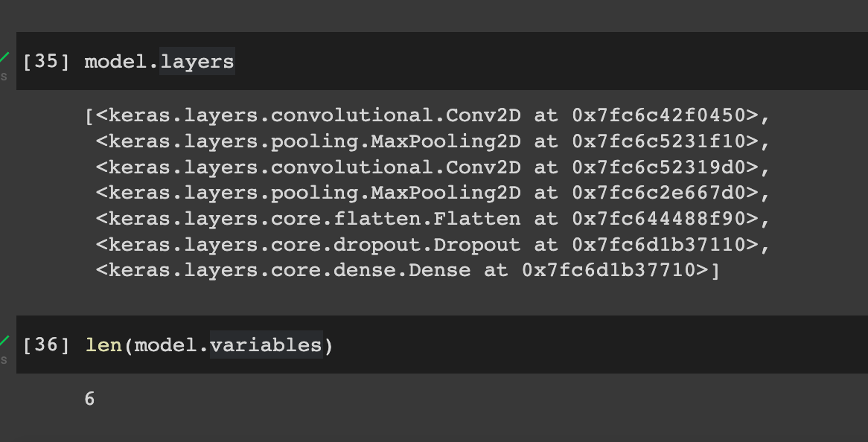868x442 pixels.
Task: Click the Conv2D output line ending 19d0
Action: coord(433,167)
